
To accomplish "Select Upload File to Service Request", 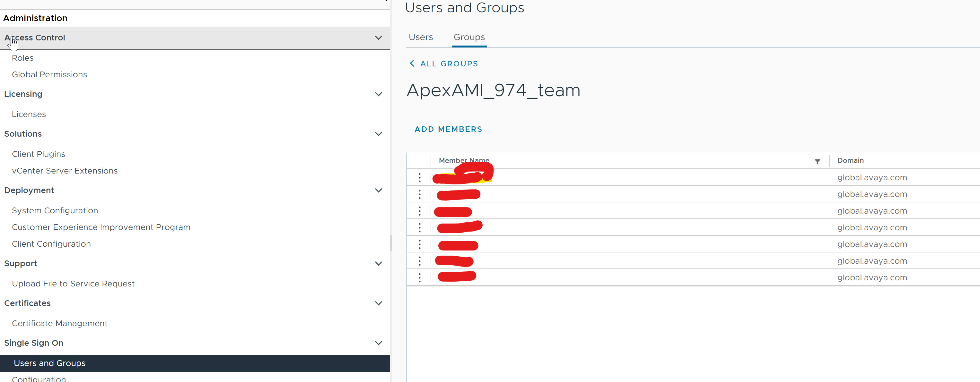I will tap(73, 284).
